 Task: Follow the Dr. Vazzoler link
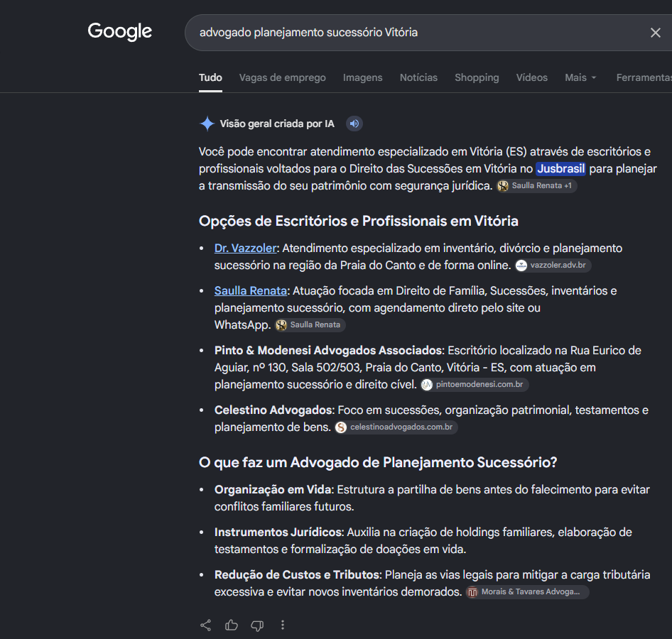246,248
